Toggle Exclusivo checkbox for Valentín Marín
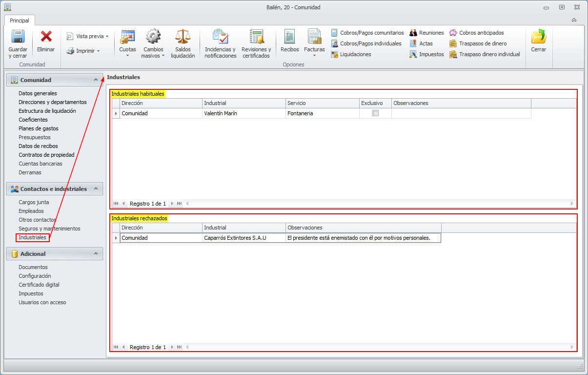This screenshot has height=375, width=588. click(375, 113)
